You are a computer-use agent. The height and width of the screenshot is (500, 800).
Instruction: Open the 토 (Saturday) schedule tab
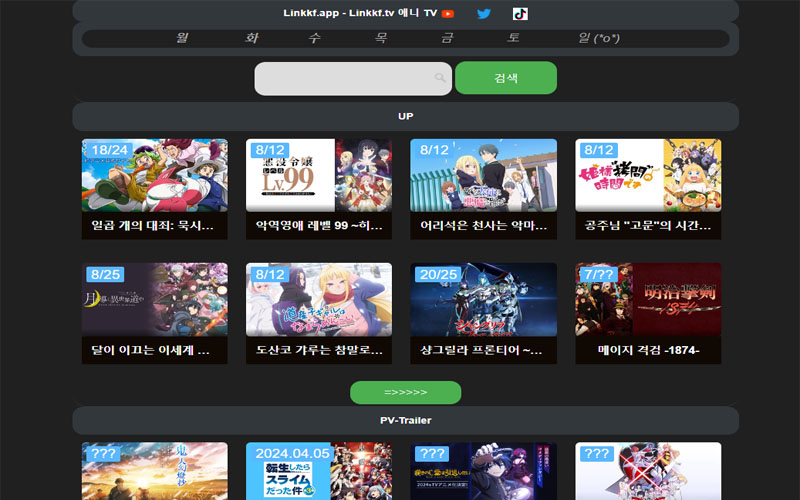point(514,38)
